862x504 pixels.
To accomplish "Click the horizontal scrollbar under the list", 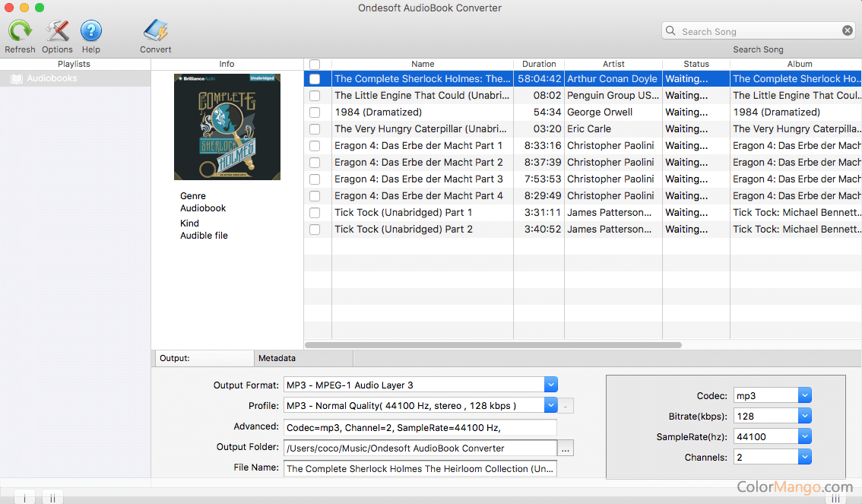I will click(x=493, y=345).
